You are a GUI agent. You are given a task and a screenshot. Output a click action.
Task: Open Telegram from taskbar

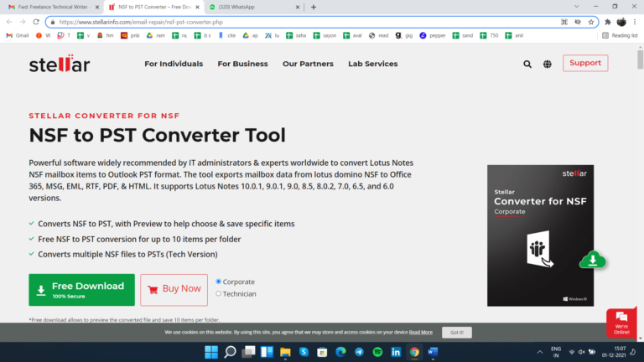click(359, 352)
